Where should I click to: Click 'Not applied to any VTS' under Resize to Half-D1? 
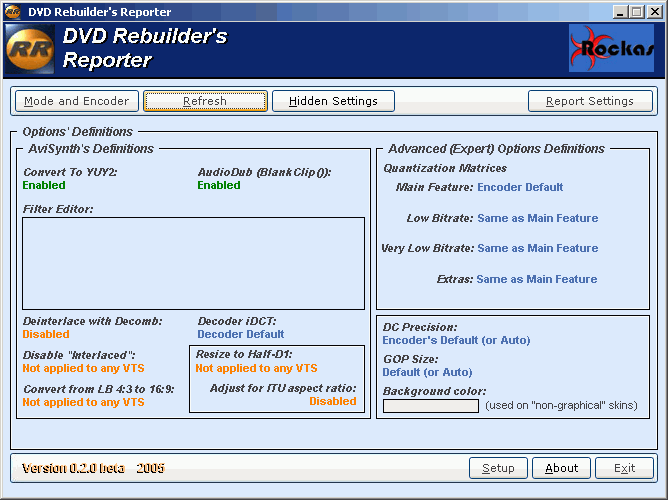tap(256, 368)
